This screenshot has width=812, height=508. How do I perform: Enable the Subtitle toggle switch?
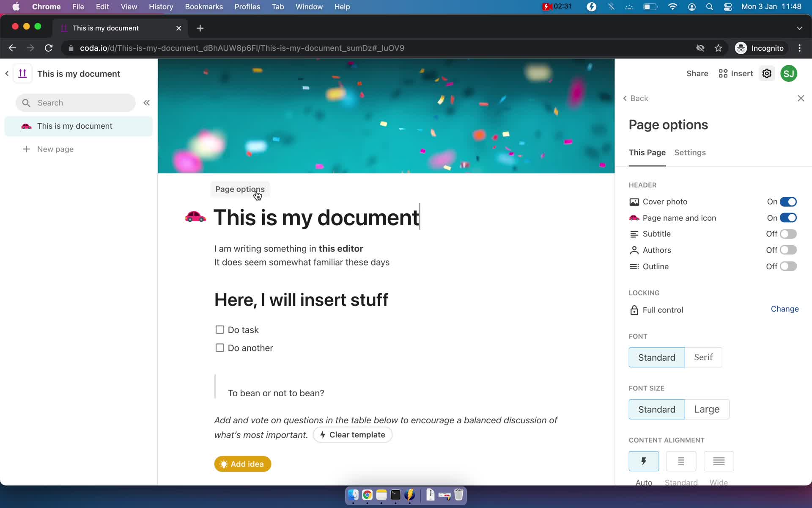click(789, 234)
